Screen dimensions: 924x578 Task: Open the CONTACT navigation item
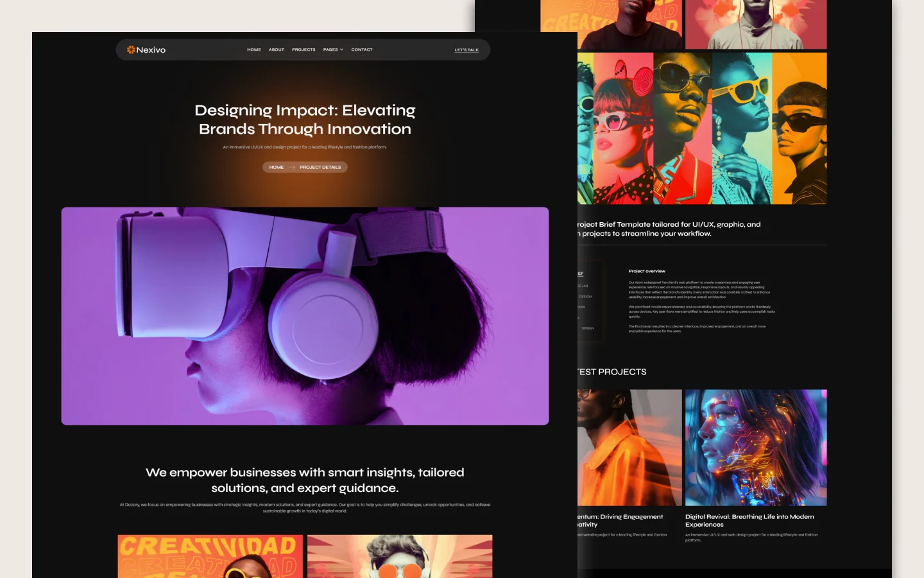tap(362, 49)
